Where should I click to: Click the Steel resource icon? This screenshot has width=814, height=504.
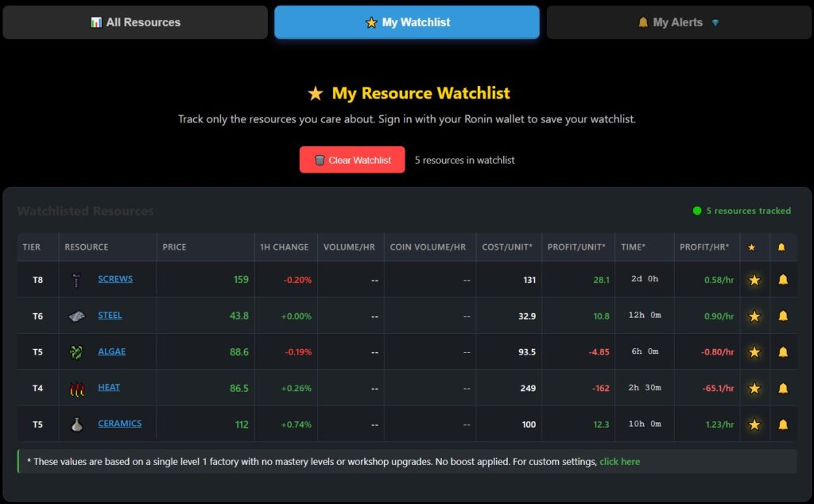click(x=76, y=316)
